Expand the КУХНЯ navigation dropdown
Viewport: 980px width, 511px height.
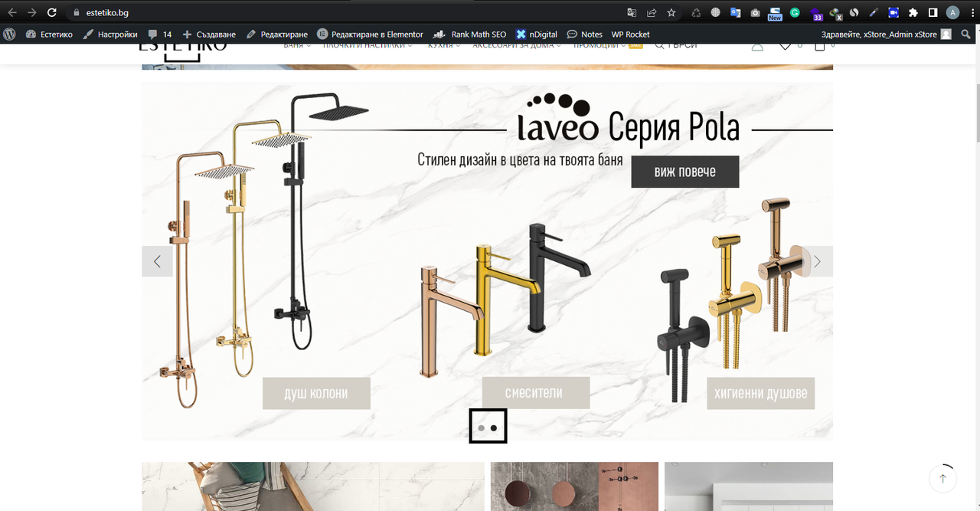444,45
